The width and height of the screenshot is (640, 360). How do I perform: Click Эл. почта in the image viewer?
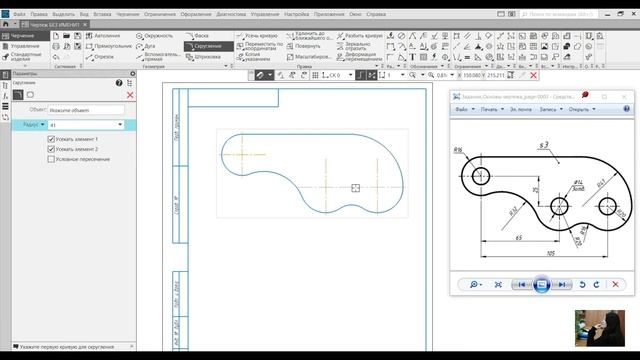point(521,109)
